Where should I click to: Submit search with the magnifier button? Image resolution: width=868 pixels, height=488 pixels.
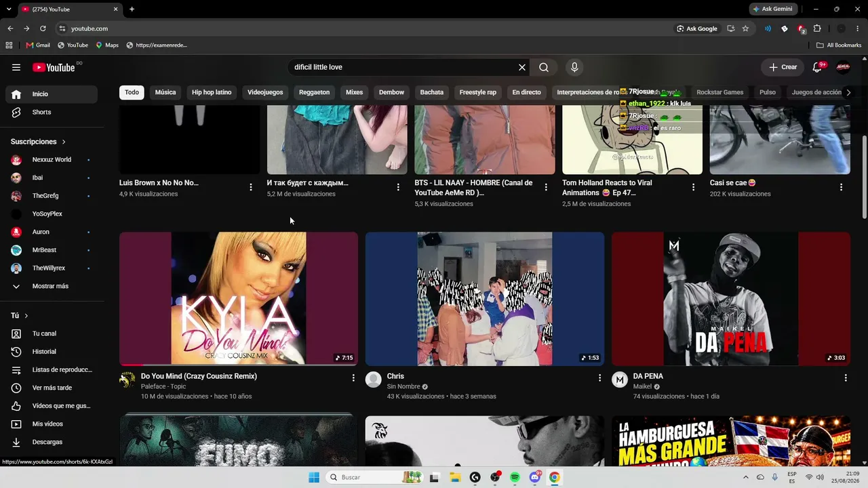pos(544,67)
